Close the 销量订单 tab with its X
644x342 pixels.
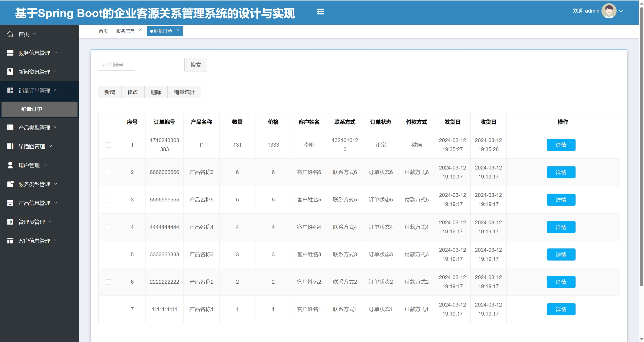click(x=178, y=30)
